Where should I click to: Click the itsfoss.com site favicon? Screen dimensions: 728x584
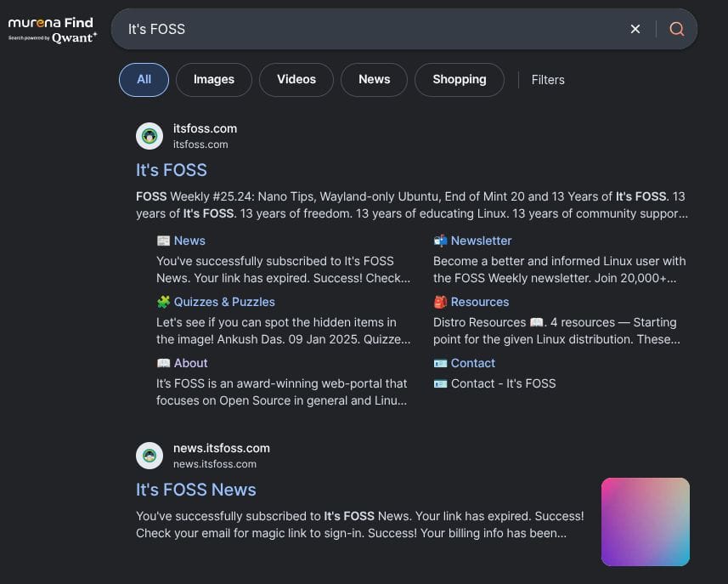coord(150,136)
